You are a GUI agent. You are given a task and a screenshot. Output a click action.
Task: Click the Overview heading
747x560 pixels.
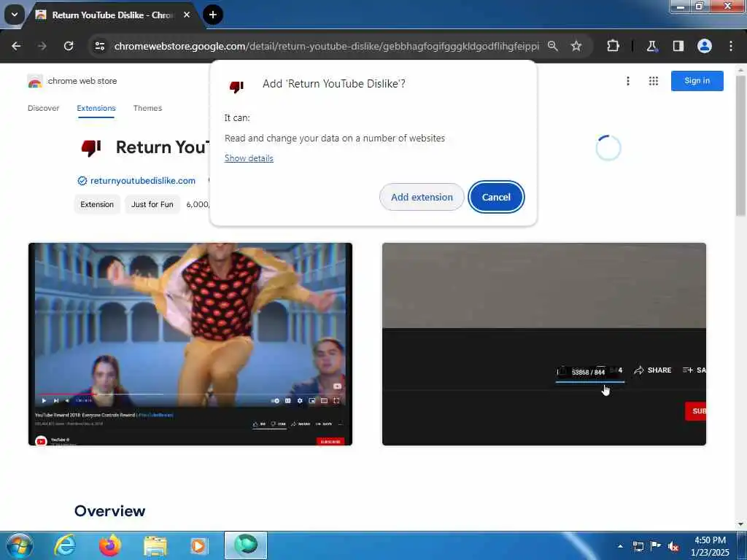click(x=110, y=511)
